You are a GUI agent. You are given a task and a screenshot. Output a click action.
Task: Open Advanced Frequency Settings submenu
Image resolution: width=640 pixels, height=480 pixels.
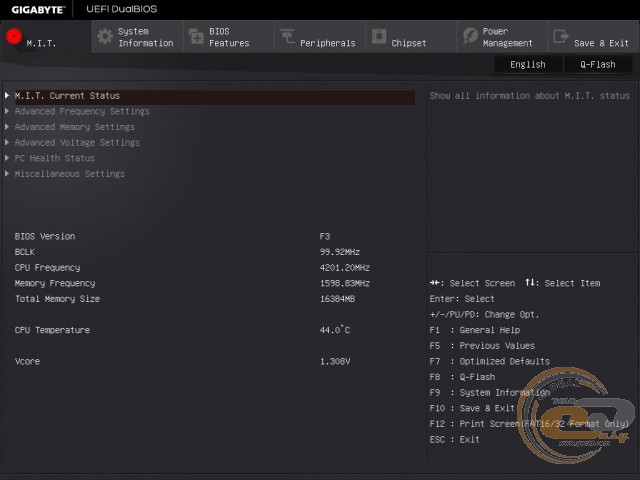[82, 111]
